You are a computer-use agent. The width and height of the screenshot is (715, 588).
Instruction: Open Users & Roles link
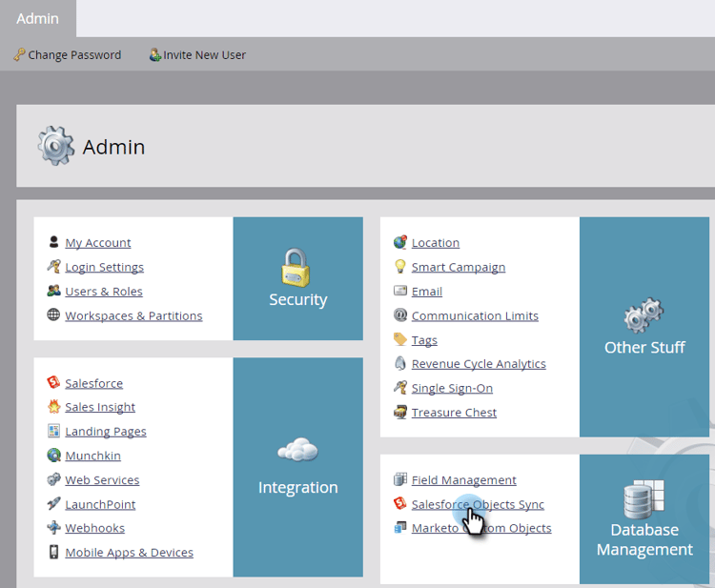104,292
